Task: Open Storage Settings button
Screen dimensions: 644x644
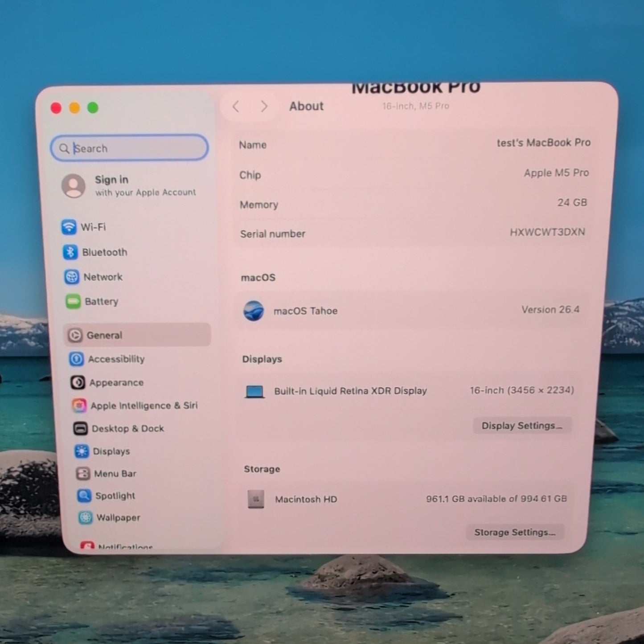Action: click(x=515, y=532)
